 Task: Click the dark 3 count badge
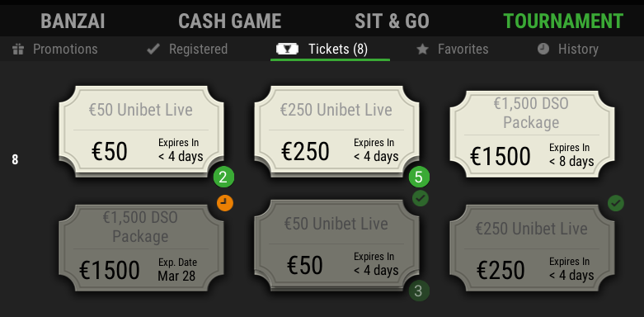[419, 291]
